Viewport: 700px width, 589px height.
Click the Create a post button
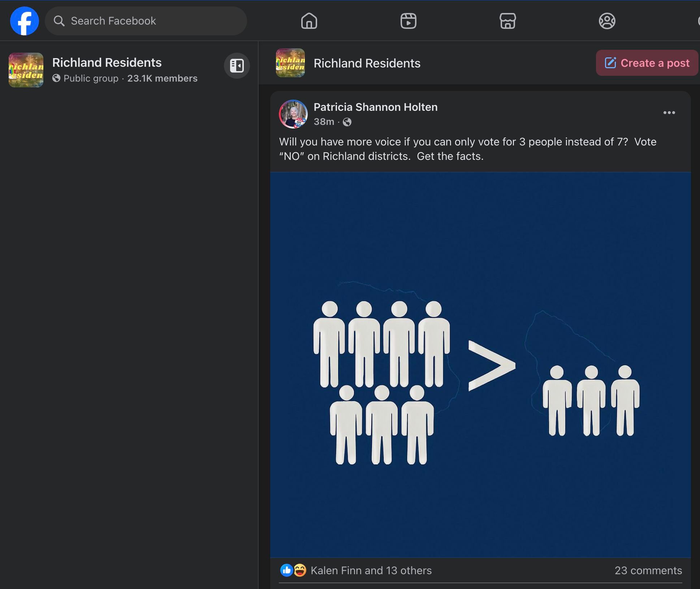click(647, 63)
